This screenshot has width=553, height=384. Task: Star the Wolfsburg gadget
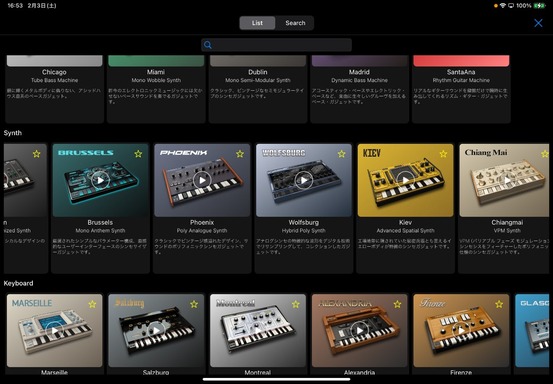point(341,154)
